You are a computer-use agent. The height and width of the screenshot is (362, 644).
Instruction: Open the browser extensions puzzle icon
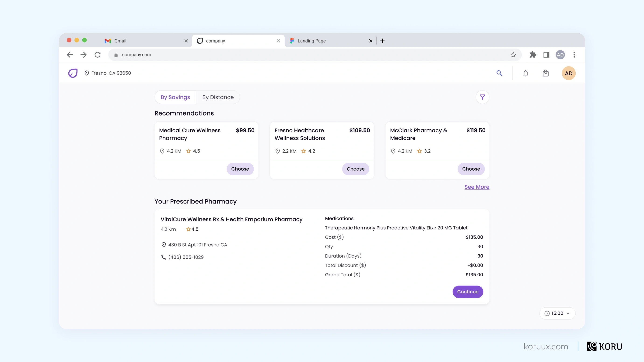tap(532, 55)
